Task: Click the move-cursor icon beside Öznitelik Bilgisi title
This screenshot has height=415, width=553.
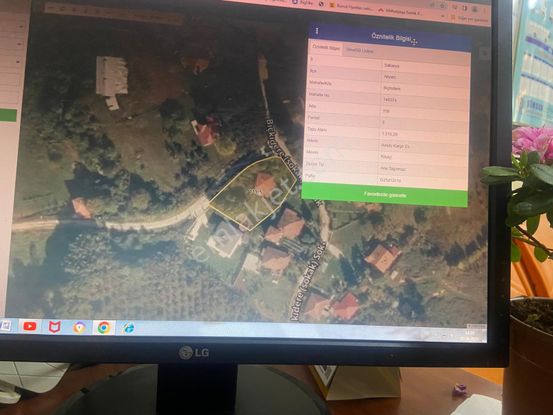Action: (414, 41)
